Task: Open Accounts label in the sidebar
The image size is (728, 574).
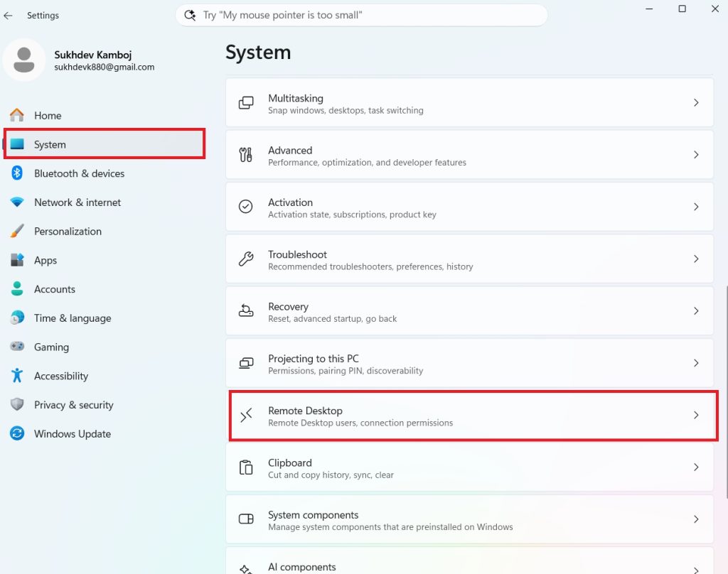Action: (x=55, y=289)
